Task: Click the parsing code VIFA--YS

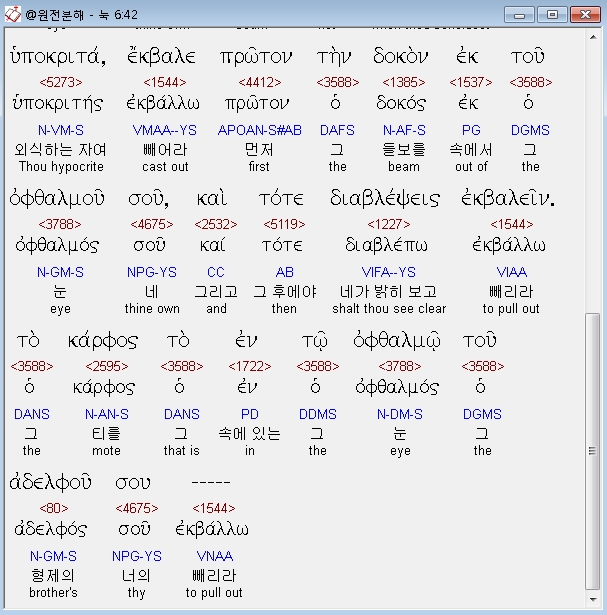Action: 389,272
